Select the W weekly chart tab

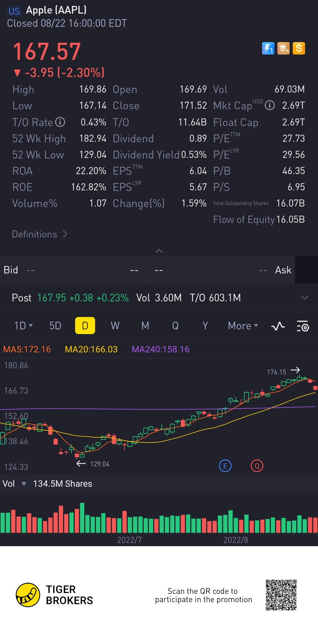pyautogui.click(x=115, y=326)
